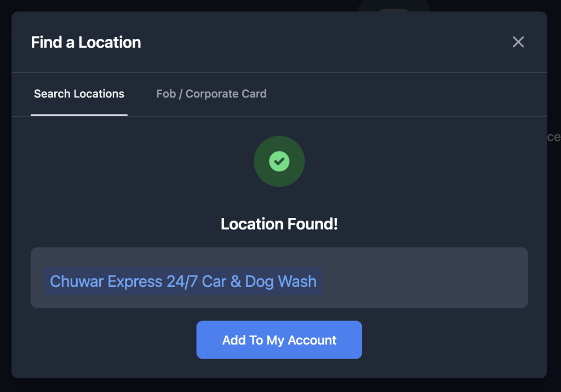Screen dimensions: 561x392
Task: Click the green checkmark success icon
Action: [x=279, y=161]
